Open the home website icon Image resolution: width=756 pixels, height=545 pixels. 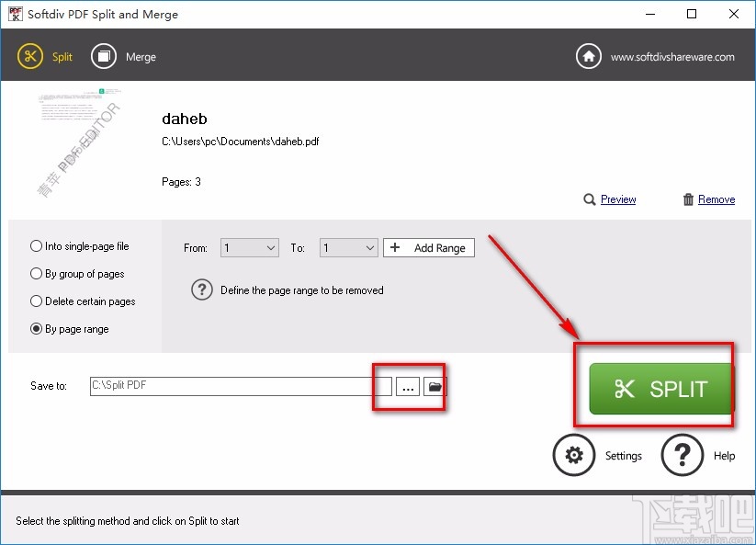589,56
